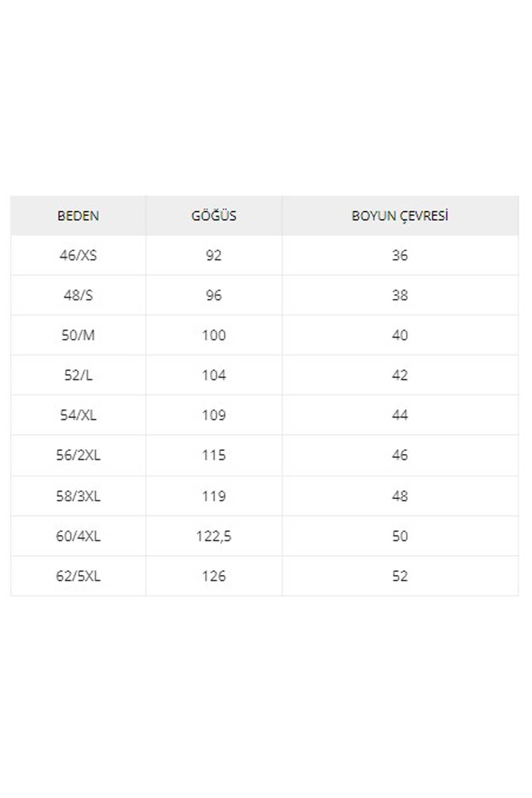
Task: Select the 60/4XL size cell
Action: pos(78,536)
